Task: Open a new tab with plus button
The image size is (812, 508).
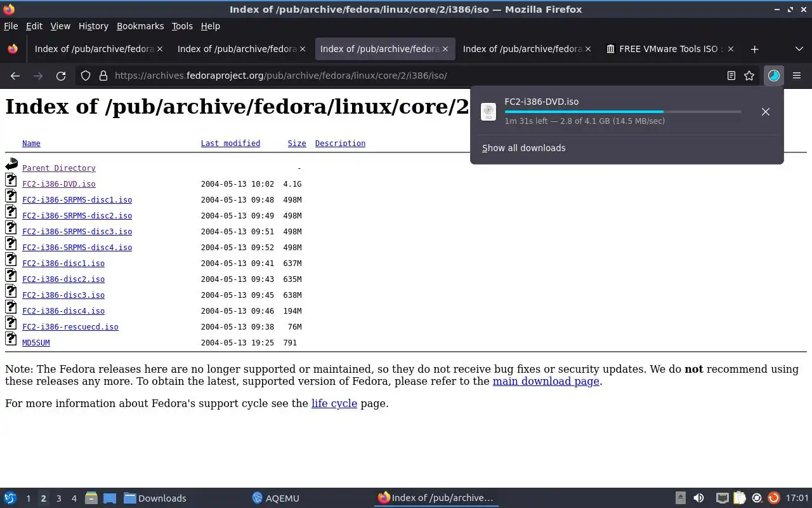Action: pos(754,49)
